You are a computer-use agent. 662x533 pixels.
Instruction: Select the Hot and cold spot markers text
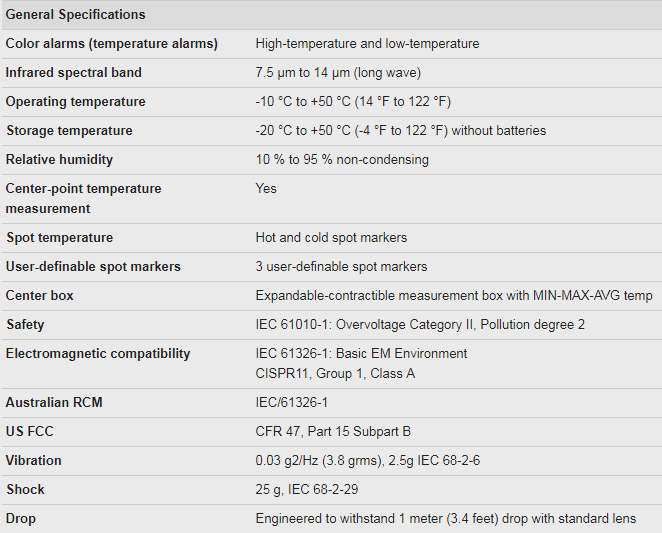331,238
